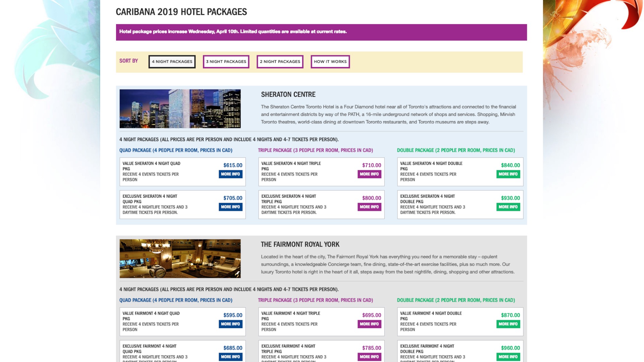This screenshot has height=362, width=644.
Task: Click the Value Fairmont 4 Night Double Pkg title
Action: click(431, 316)
